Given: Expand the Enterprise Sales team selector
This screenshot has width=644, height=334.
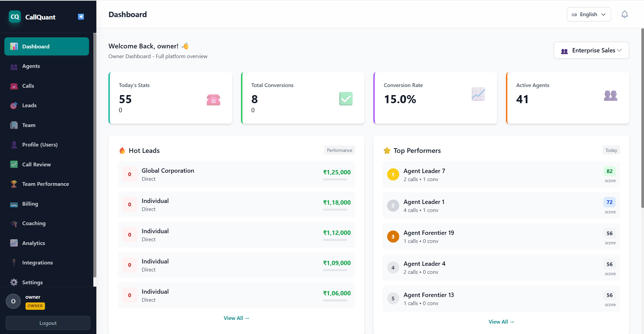Looking at the screenshot, I should (591, 50).
